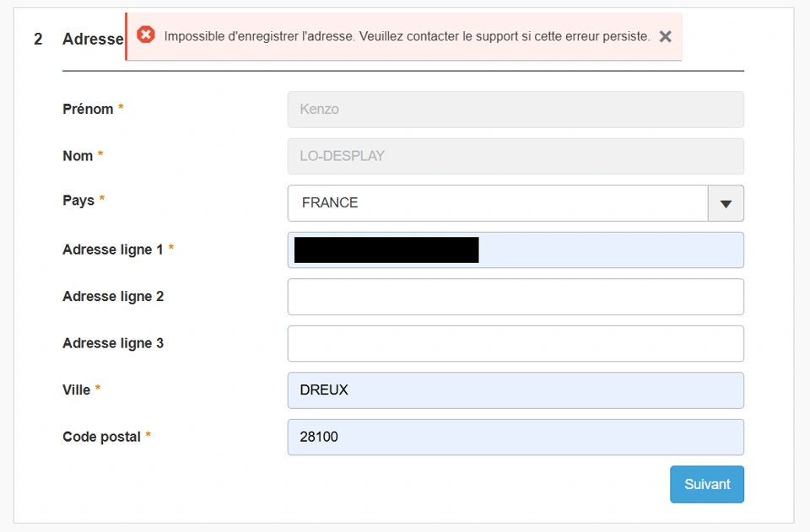
Task: Click the Adresse ligne 1 label
Action: coord(112,250)
